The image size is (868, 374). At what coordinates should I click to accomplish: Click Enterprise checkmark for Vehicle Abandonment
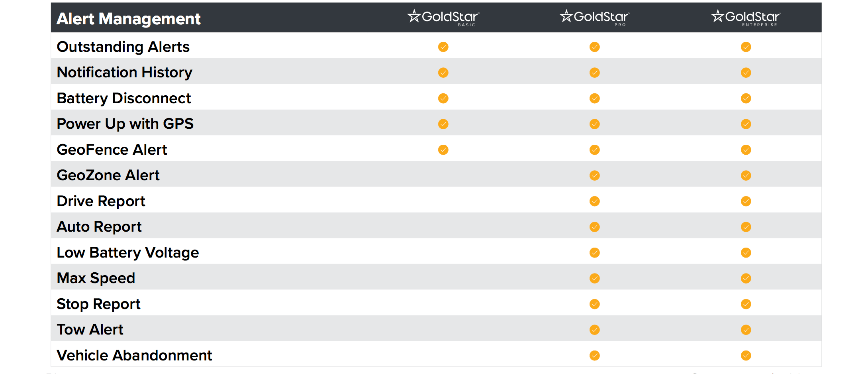pyautogui.click(x=746, y=355)
